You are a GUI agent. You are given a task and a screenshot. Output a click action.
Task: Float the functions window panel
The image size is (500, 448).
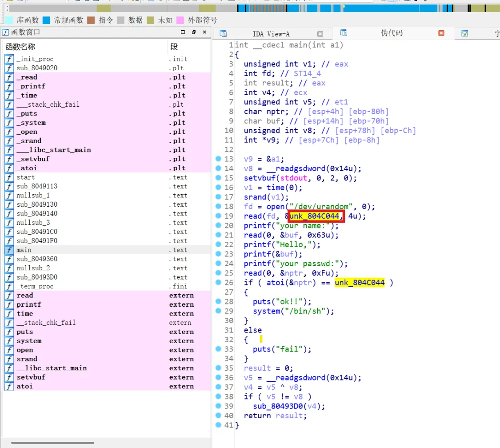click(x=194, y=32)
